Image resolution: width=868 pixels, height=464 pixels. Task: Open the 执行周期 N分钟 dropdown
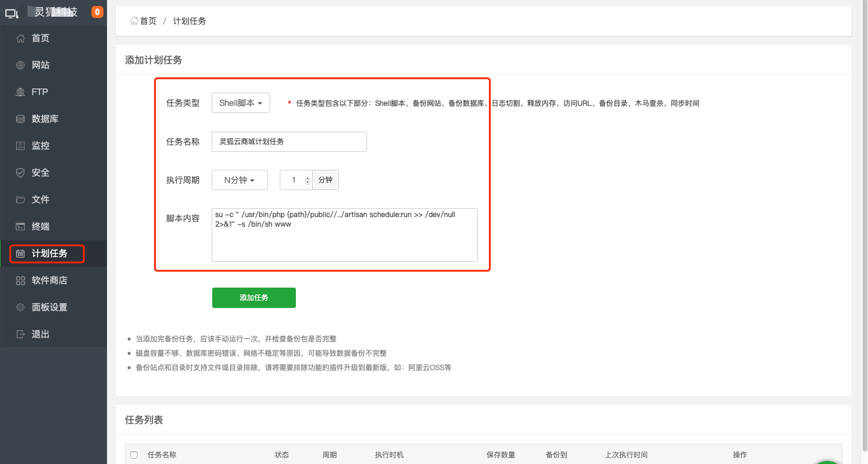(x=239, y=180)
